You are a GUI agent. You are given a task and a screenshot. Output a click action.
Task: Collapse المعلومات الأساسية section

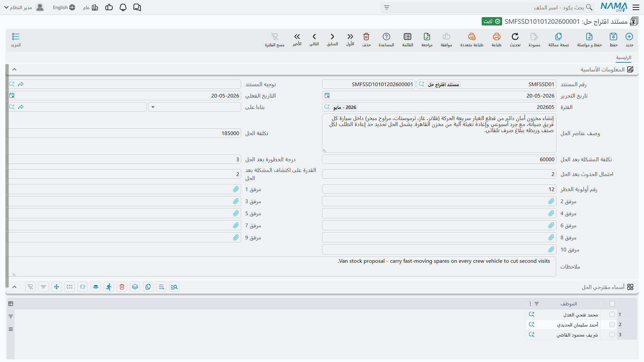(x=14, y=69)
